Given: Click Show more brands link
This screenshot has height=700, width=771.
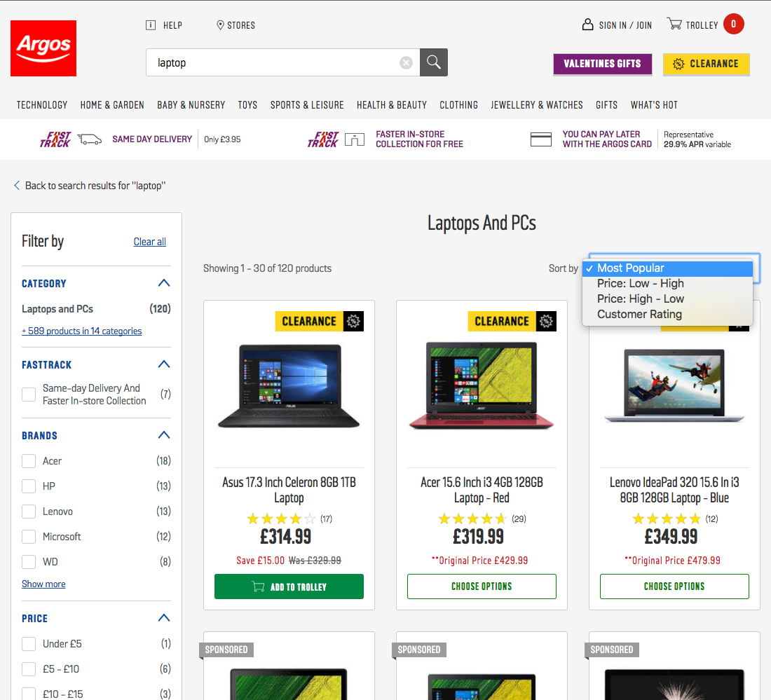Looking at the screenshot, I should [43, 584].
